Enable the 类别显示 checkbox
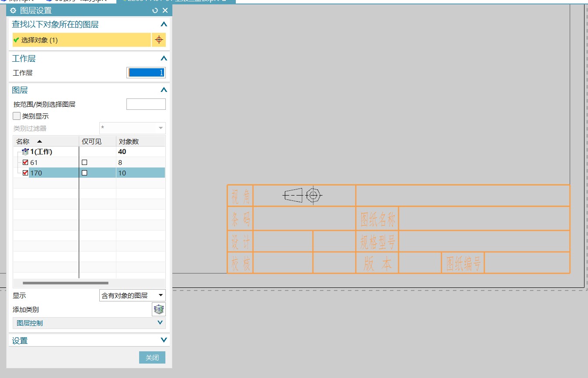This screenshot has height=378, width=588. (x=17, y=116)
